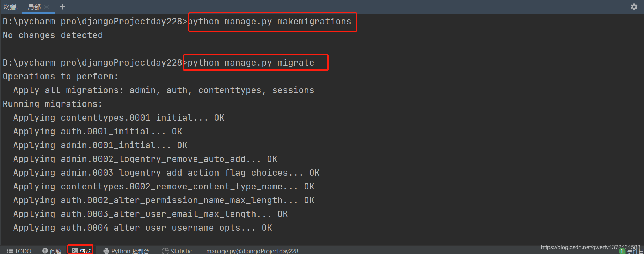Click 'Applying contenttypes.0001_initial... OK' line

point(119,118)
